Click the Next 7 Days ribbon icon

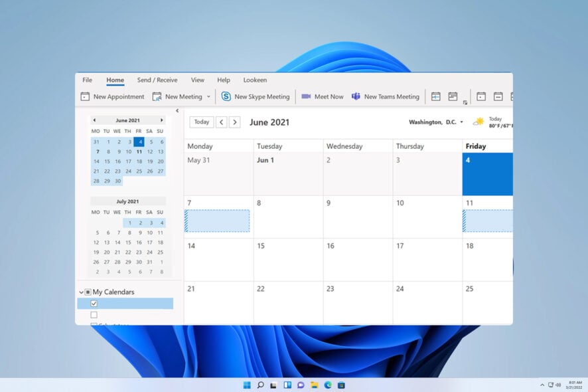453,96
